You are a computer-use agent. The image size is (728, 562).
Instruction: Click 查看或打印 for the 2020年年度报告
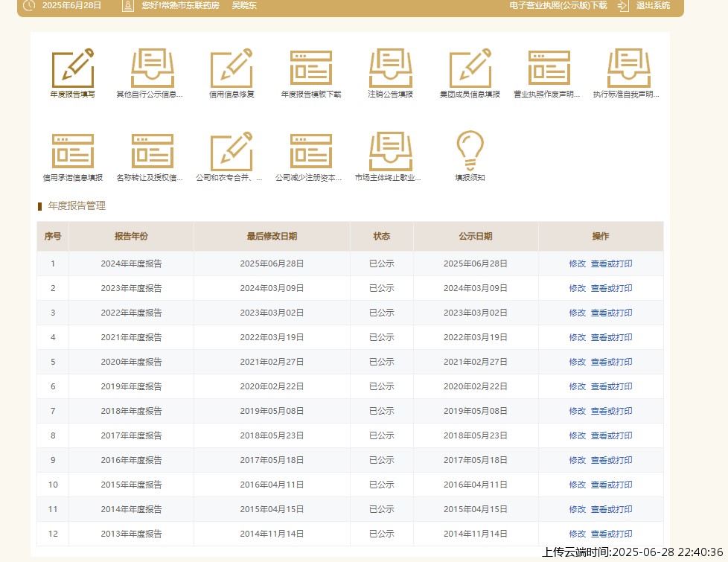(x=611, y=362)
